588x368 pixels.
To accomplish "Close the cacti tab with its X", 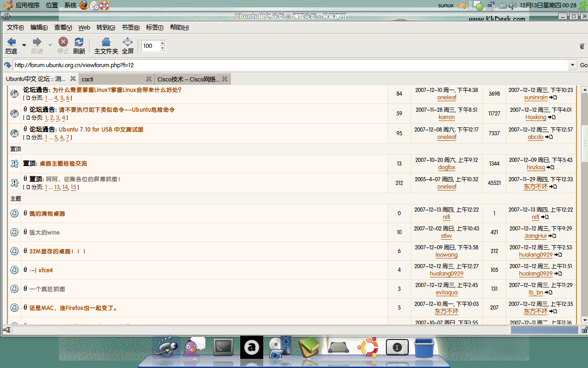I will click(149, 79).
